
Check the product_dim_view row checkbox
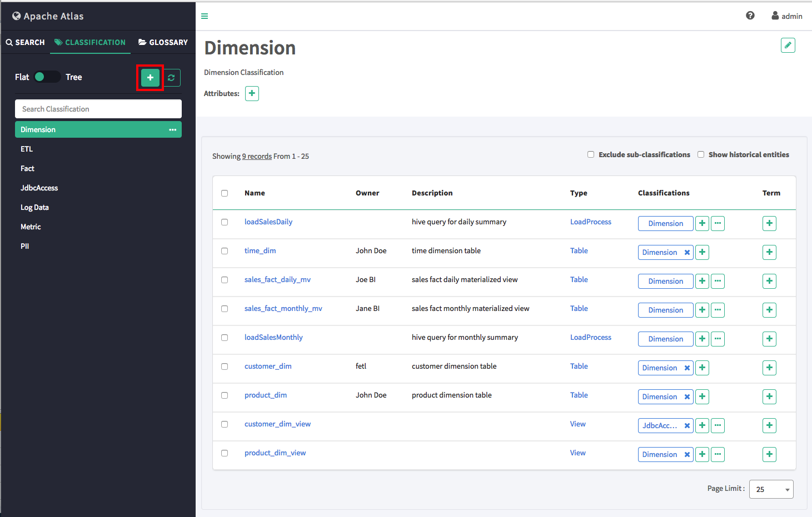coord(225,453)
